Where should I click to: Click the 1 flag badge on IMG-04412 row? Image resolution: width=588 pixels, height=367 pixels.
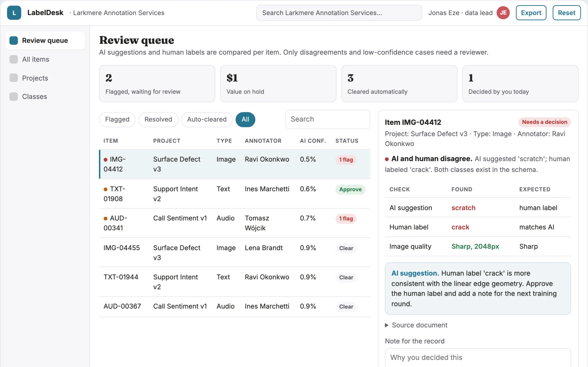[346, 160]
